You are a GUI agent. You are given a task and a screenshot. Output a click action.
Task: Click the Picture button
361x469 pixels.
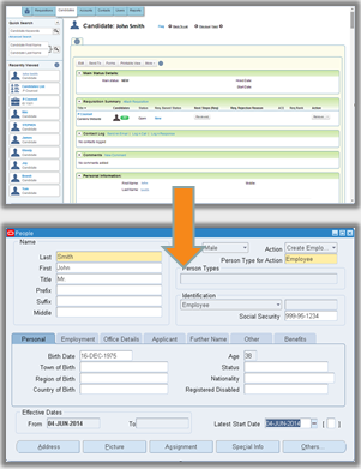pos(114,447)
